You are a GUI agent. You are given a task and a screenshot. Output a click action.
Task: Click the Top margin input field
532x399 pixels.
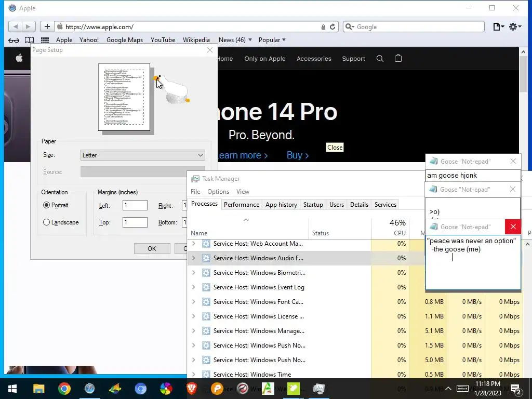pyautogui.click(x=135, y=222)
